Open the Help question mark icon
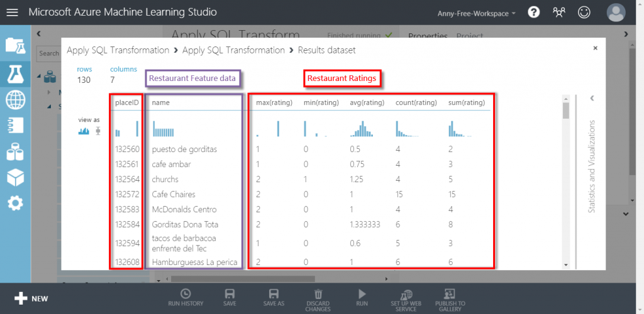 533,13
